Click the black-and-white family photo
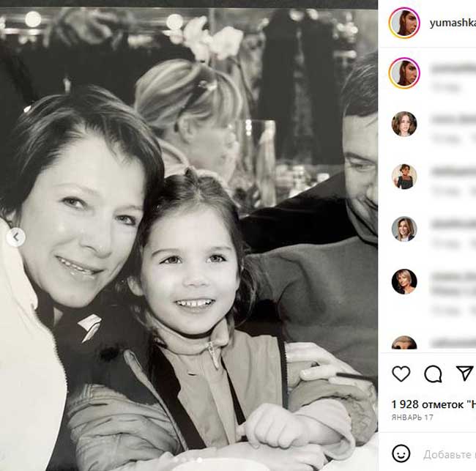Viewport: 476px width, 471px height. [x=189, y=242]
